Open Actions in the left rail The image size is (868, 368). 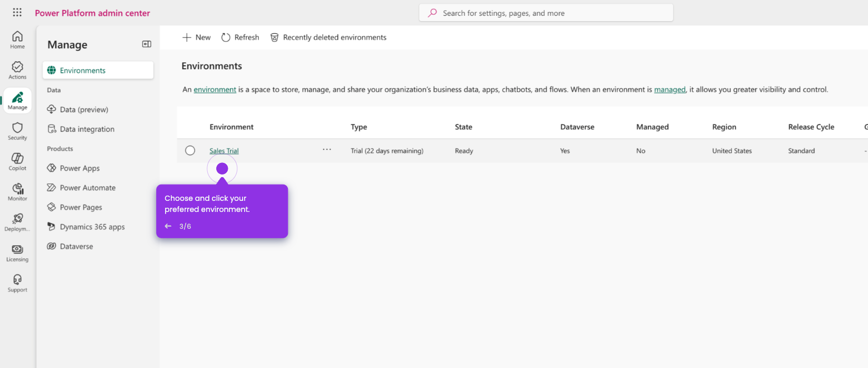click(x=17, y=70)
